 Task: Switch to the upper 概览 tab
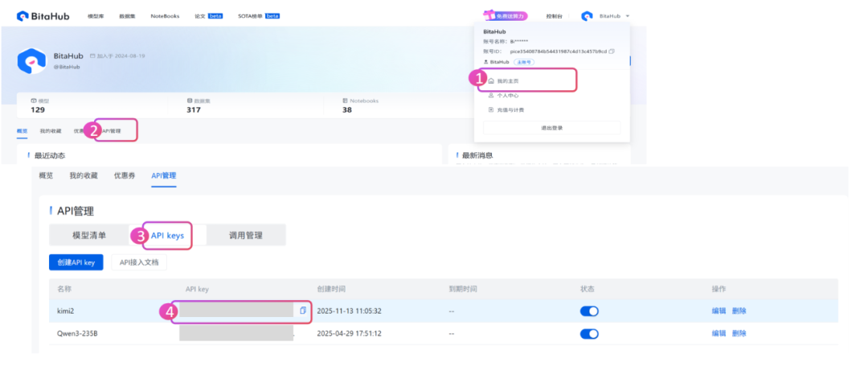click(x=23, y=131)
